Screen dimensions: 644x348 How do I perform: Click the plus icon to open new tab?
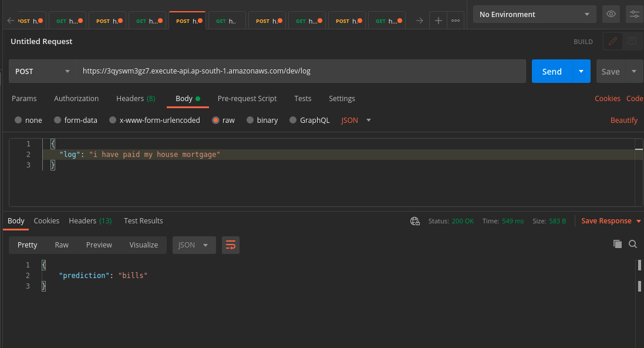click(438, 21)
